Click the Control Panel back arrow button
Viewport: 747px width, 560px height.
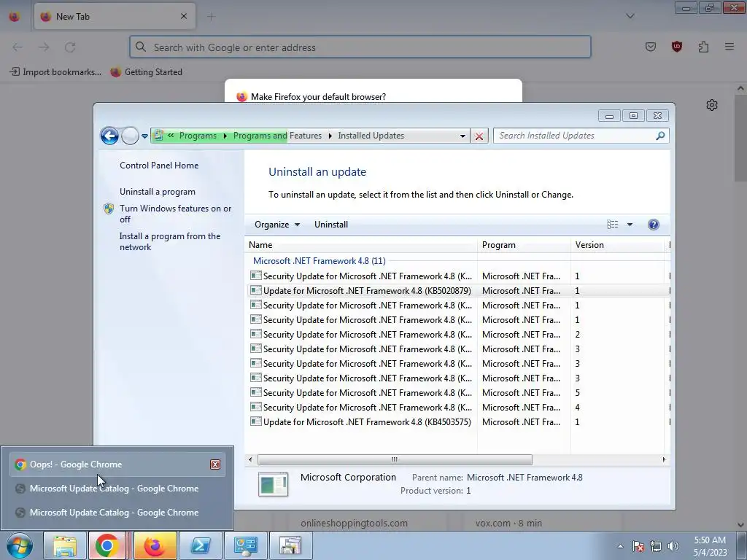click(109, 136)
